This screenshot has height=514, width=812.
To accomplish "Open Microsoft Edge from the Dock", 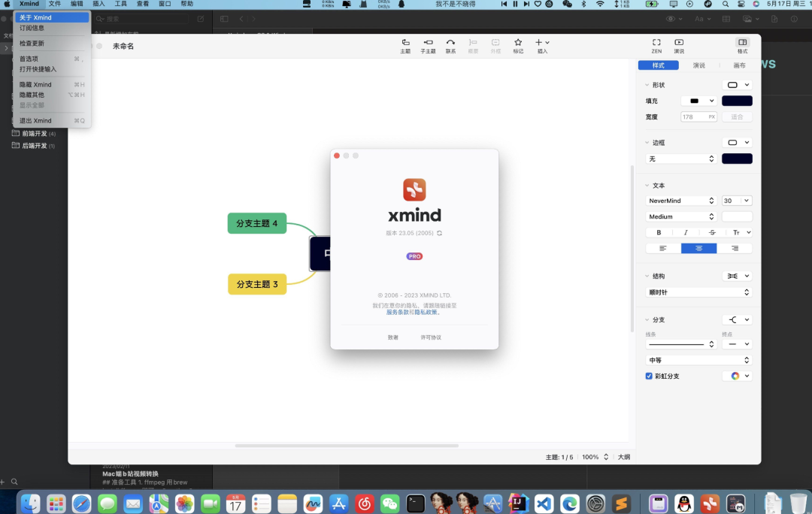I will click(570, 503).
